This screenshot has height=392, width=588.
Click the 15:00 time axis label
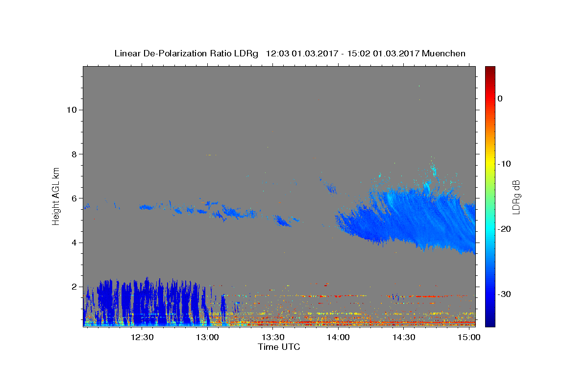pyautogui.click(x=469, y=337)
